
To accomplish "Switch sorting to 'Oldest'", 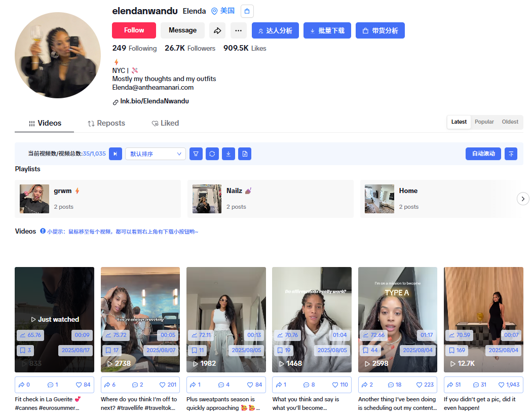I will point(510,122).
